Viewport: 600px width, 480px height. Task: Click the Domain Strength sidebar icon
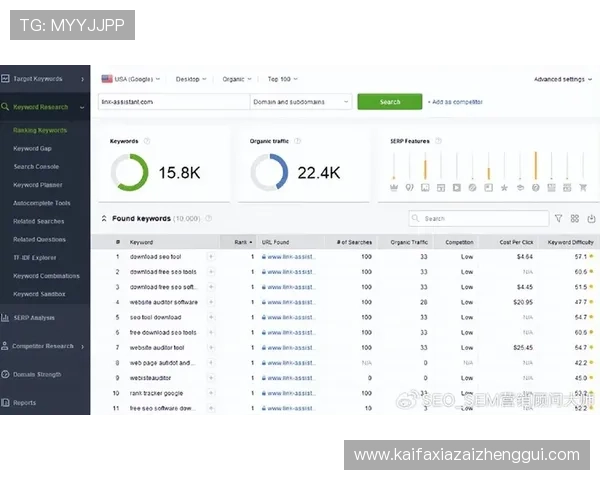tap(5, 374)
